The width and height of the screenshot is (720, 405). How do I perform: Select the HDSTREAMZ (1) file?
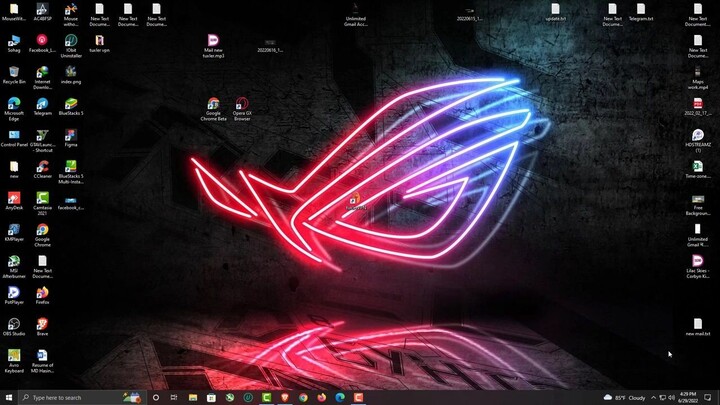click(698, 141)
